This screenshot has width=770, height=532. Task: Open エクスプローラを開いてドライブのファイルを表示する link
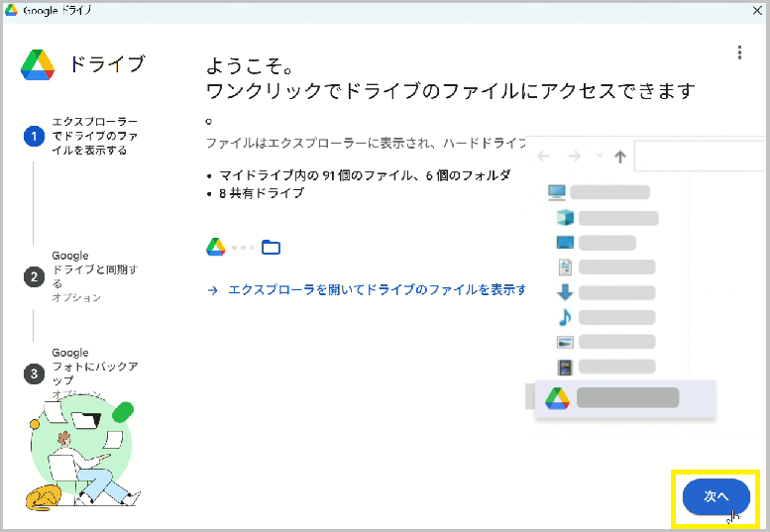tap(377, 290)
